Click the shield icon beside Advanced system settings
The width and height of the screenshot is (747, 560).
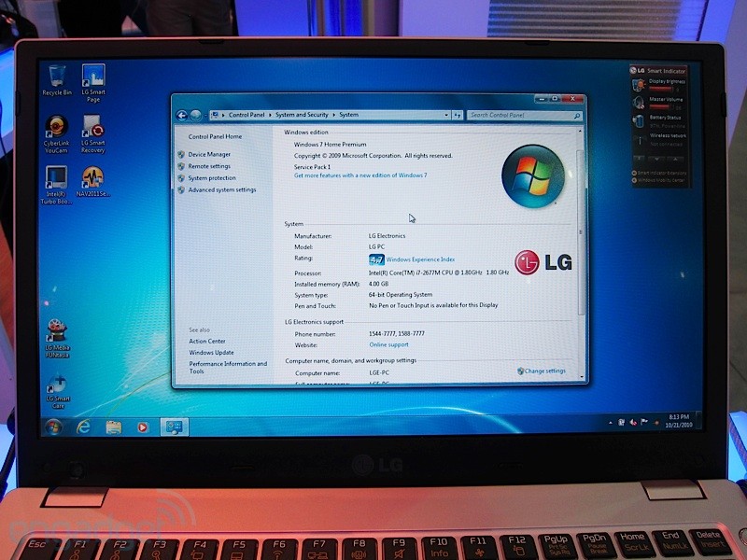[x=181, y=190]
